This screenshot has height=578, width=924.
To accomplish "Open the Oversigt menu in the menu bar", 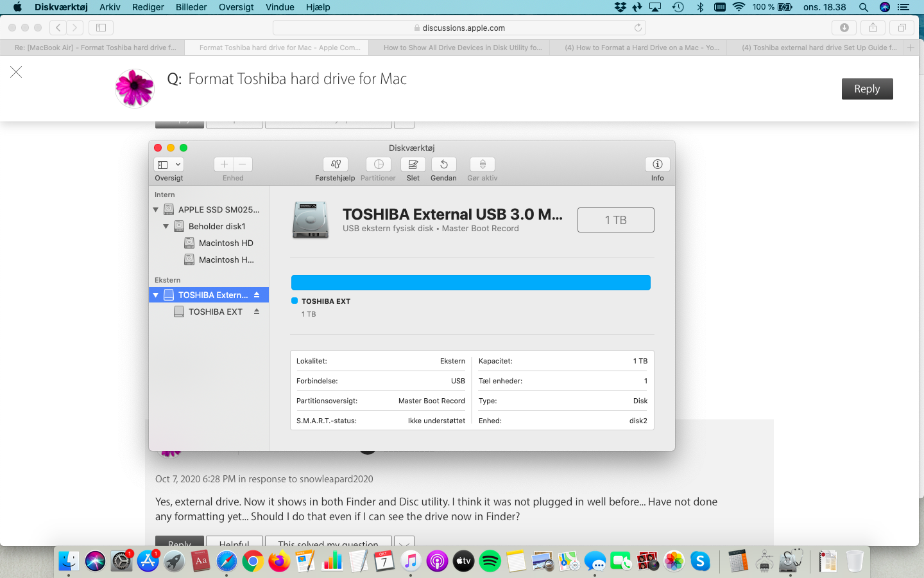I will [x=236, y=7].
